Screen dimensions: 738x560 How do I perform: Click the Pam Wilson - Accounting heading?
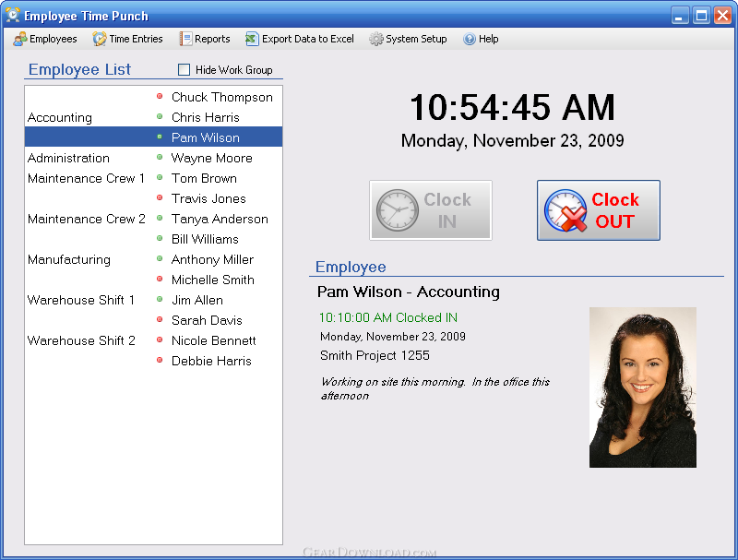tap(408, 292)
